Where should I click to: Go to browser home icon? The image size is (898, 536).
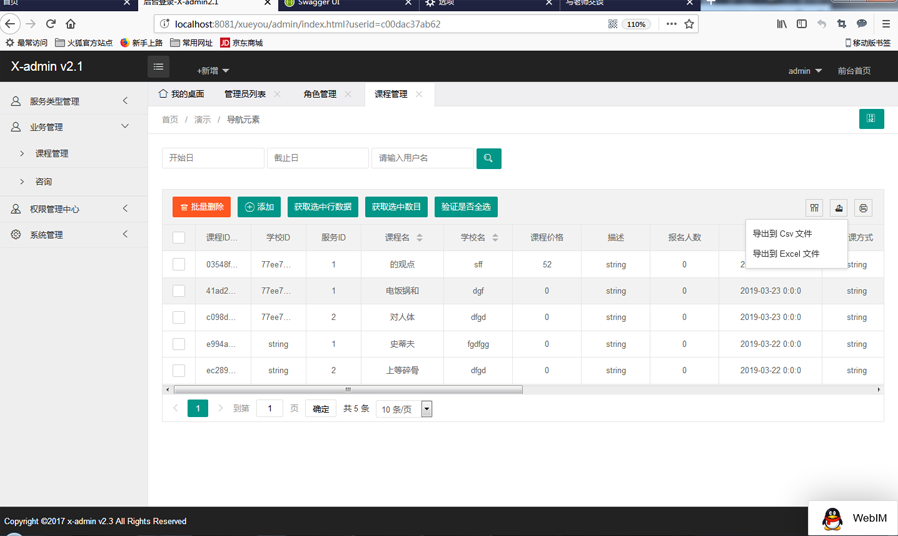(x=70, y=24)
